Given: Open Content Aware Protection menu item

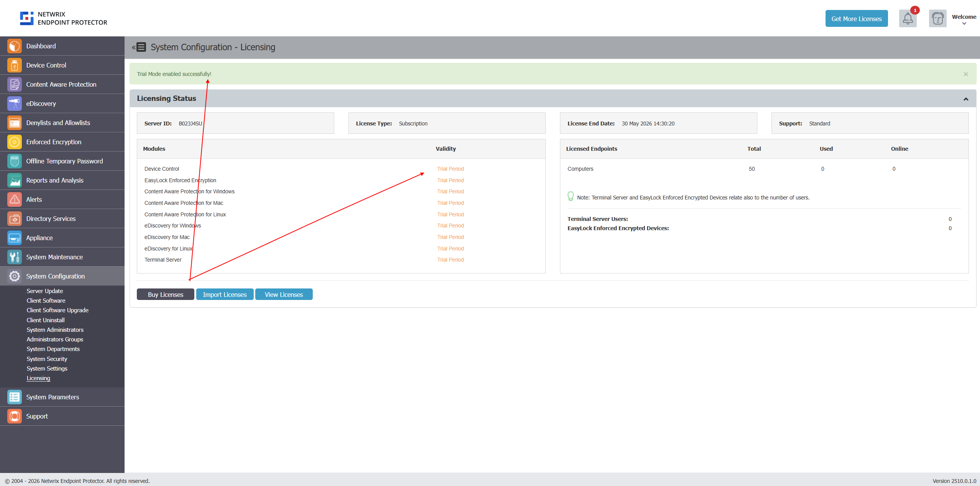Looking at the screenshot, I should pyautogui.click(x=62, y=84).
